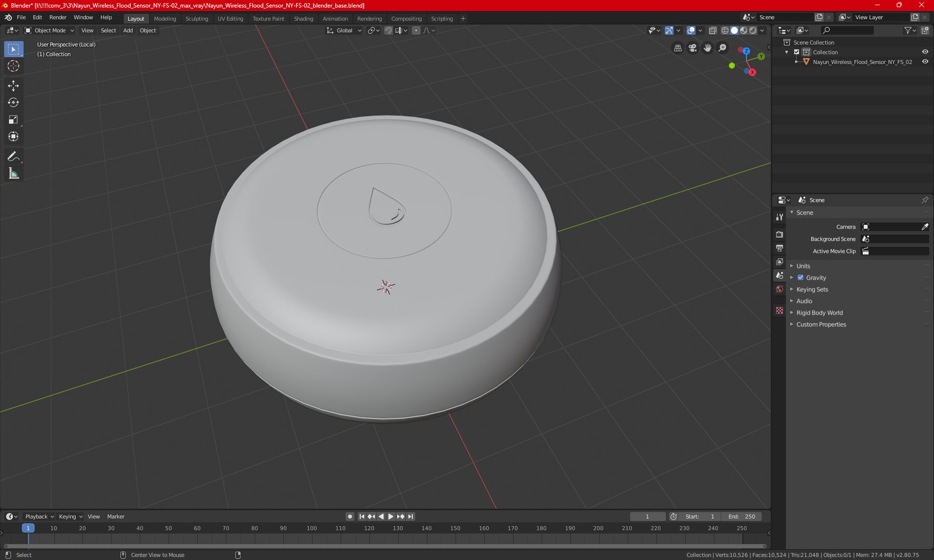Open the Keying dropdown
Screen dimensions: 934x560
click(x=71, y=516)
